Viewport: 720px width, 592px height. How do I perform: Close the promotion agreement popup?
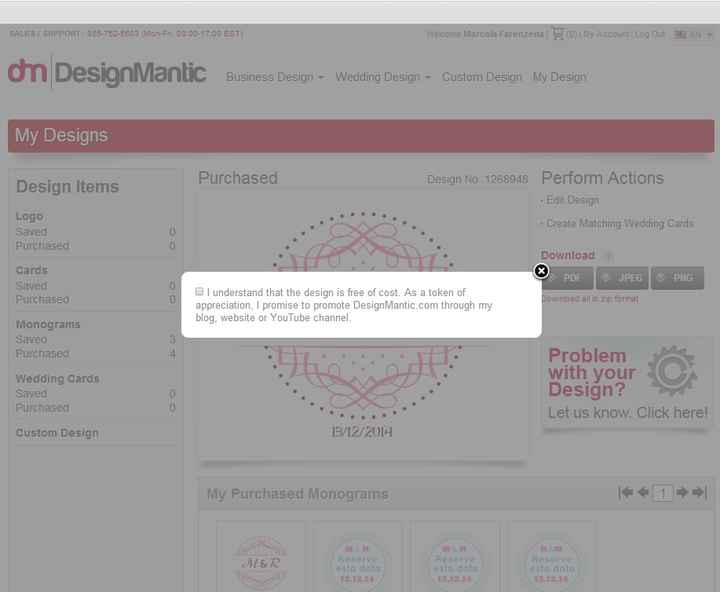(541, 271)
